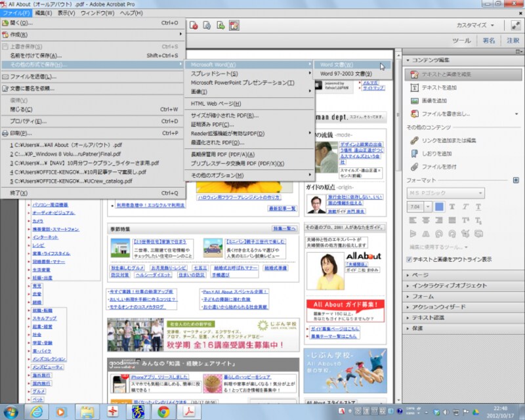Viewport: 525px width, 420px height.
Task: Open the 署名 pane tab
Action: (488, 41)
